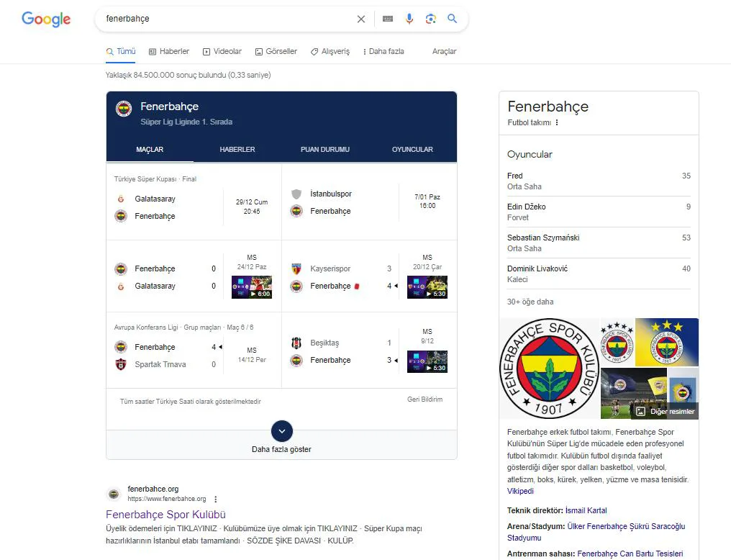Open the OYUNCULAR tab

(412, 149)
